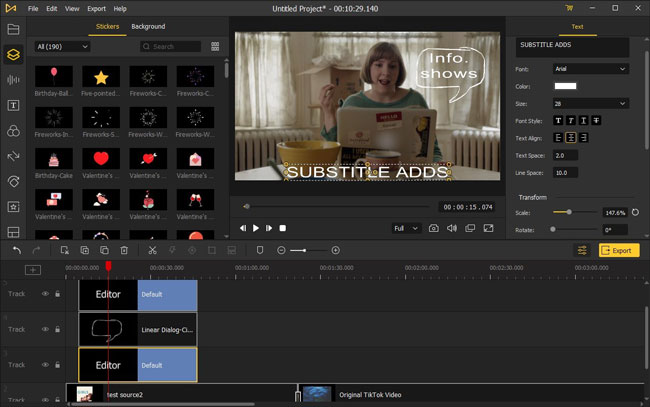Toggle italic font style
Image resolution: width=650 pixels, height=407 pixels.
[571, 121]
